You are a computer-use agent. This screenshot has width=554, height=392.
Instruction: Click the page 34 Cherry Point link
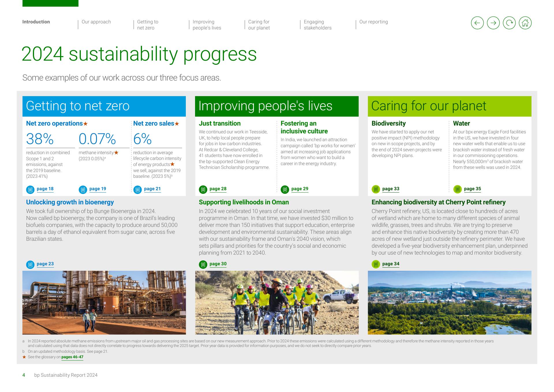(391, 264)
